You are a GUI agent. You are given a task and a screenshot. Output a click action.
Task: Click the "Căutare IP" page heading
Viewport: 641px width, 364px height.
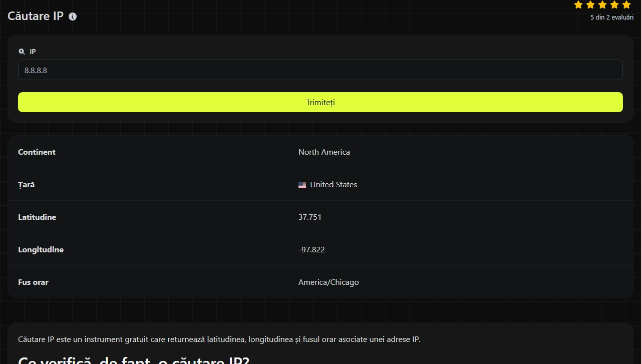tap(36, 16)
